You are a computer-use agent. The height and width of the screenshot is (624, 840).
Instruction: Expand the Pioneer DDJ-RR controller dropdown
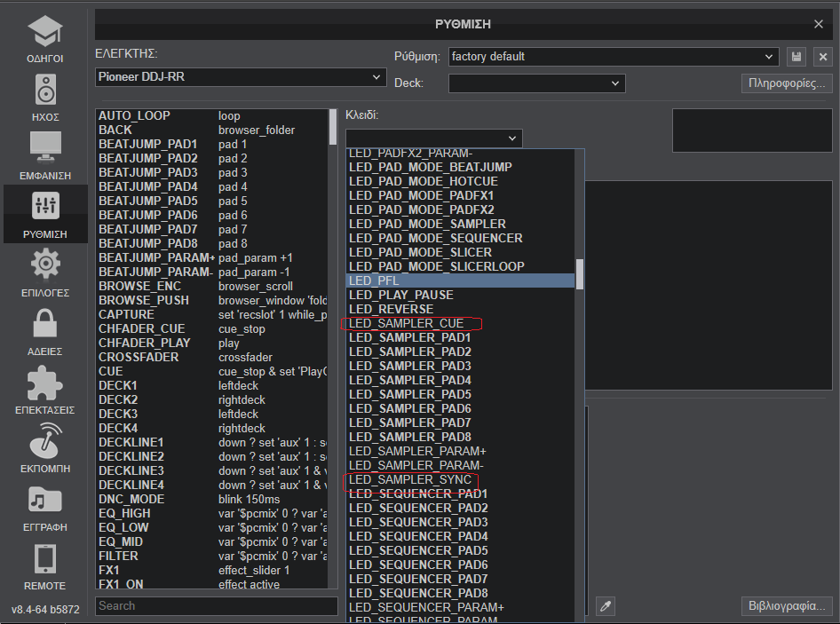tap(240, 77)
